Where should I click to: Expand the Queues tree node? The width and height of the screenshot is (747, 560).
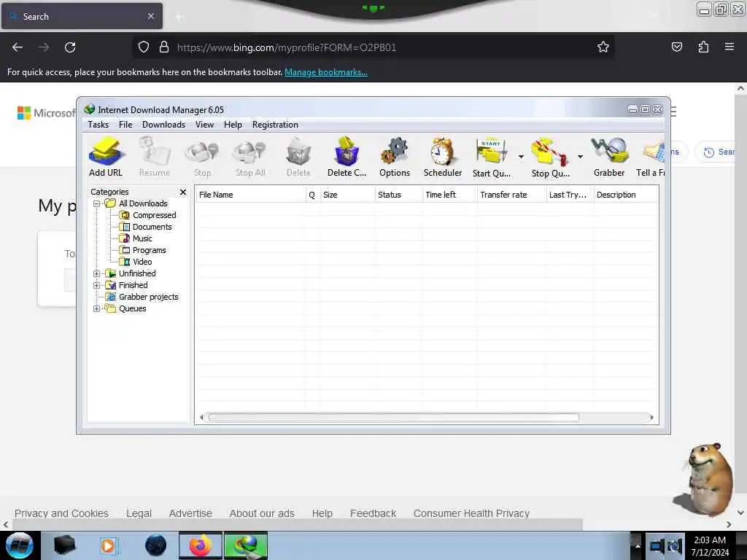click(97, 308)
